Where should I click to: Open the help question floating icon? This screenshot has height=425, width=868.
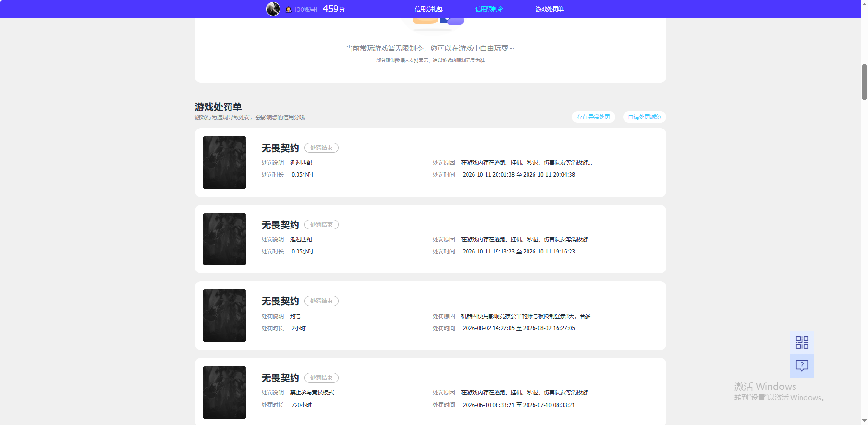coord(802,366)
